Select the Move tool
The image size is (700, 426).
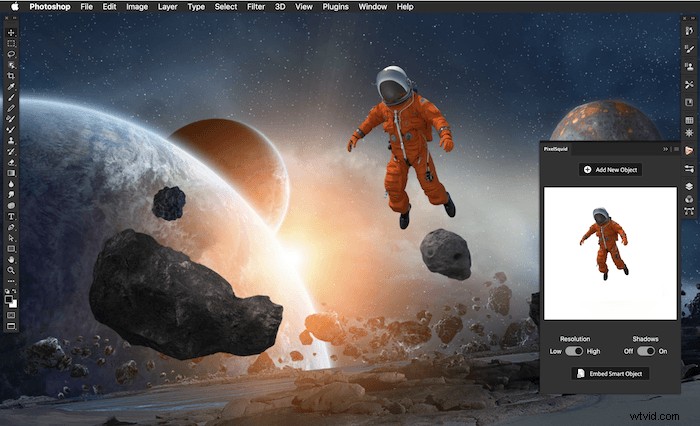point(11,33)
